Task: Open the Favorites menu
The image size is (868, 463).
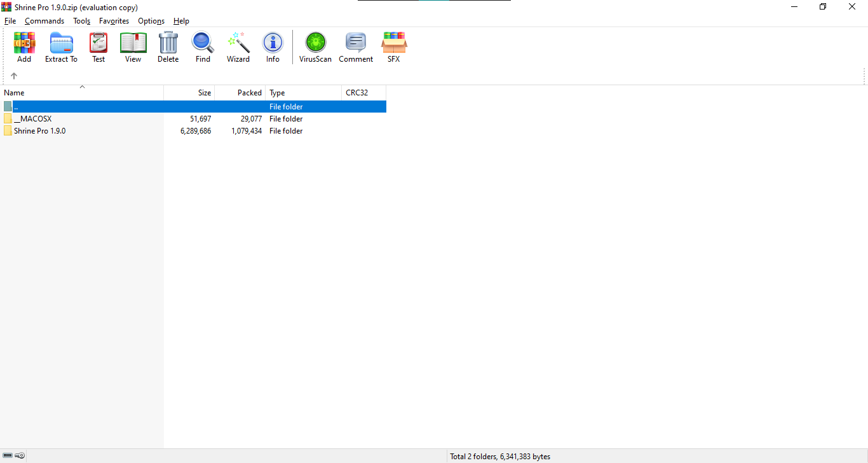Action: 114,21
